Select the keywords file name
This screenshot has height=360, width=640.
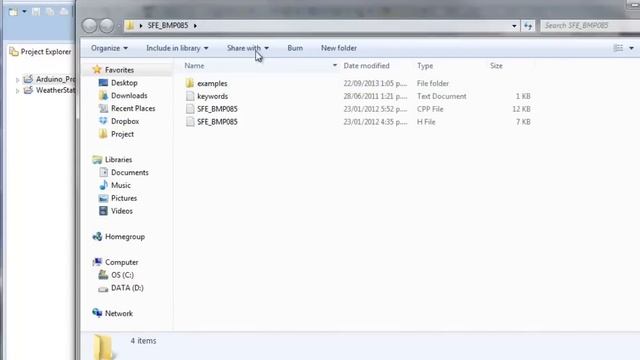213,96
